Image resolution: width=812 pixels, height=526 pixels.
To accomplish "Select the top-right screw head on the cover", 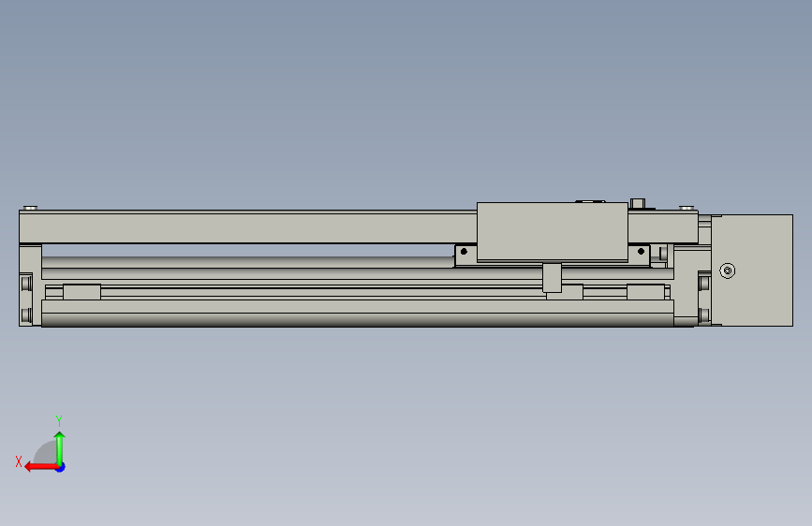I will (x=687, y=208).
